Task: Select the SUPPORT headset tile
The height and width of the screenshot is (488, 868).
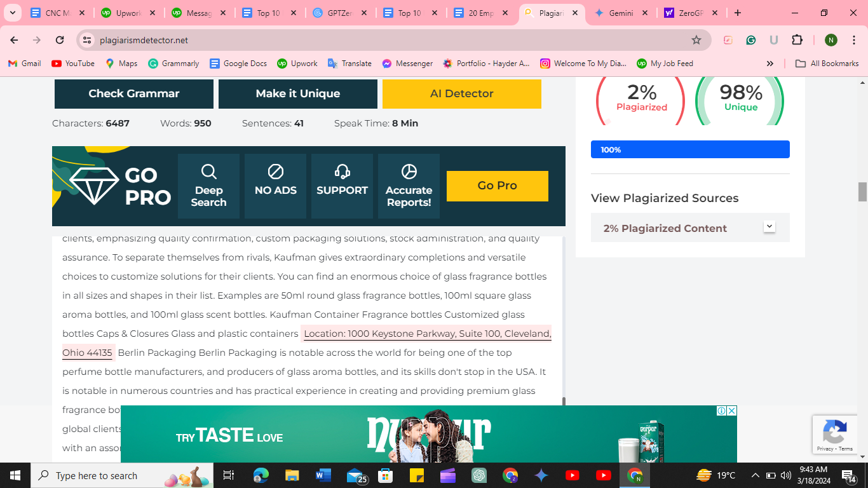Action: click(342, 186)
